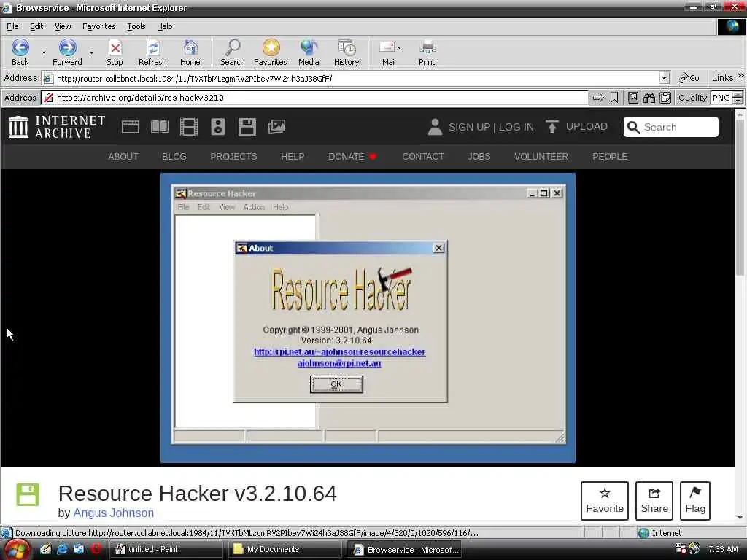
Task: Open Internet Archive web section icon
Action: click(131, 127)
